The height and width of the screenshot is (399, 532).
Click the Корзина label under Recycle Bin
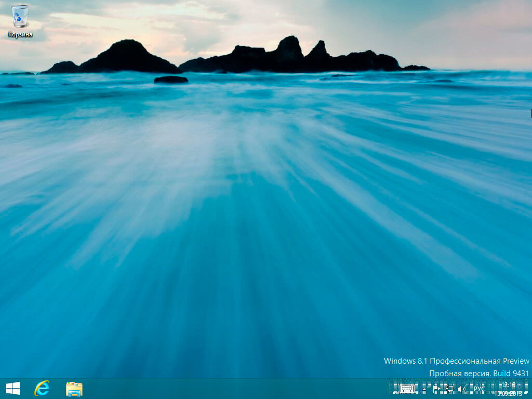point(20,35)
